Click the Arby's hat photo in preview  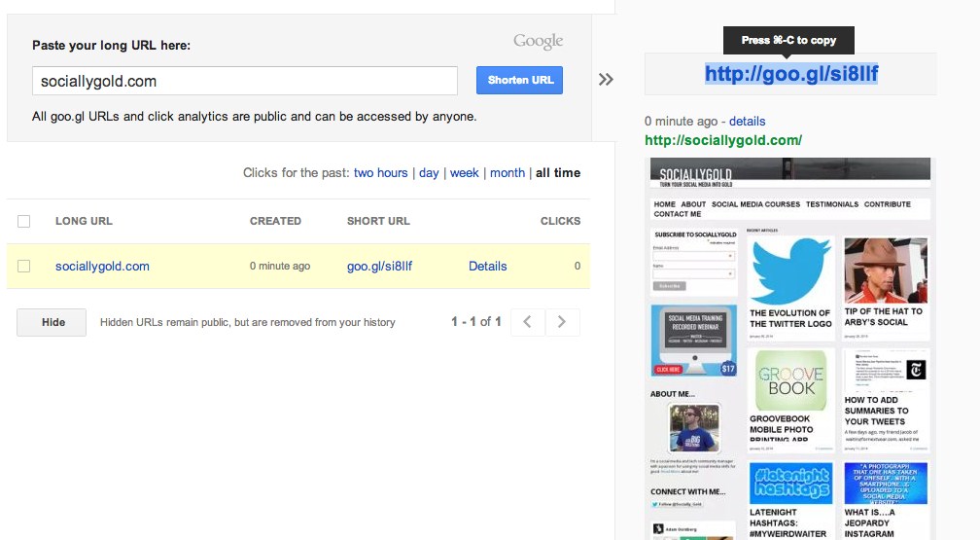tap(886, 270)
